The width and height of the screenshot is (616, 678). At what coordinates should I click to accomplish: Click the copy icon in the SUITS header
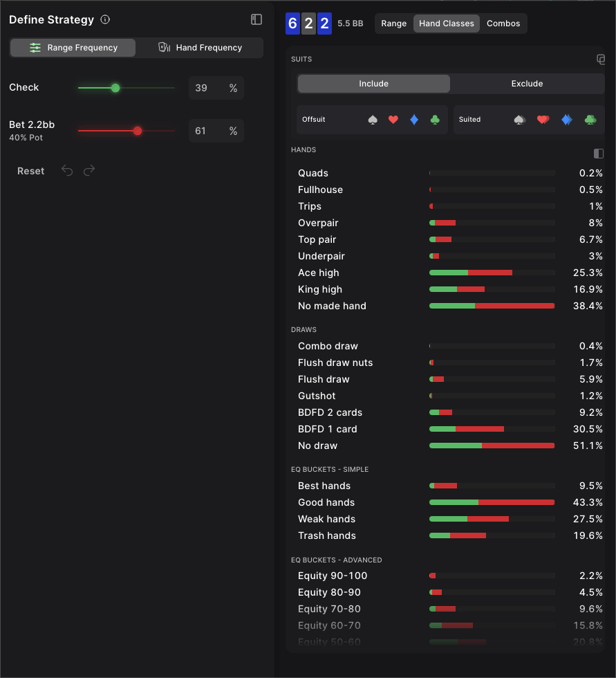[x=600, y=59]
